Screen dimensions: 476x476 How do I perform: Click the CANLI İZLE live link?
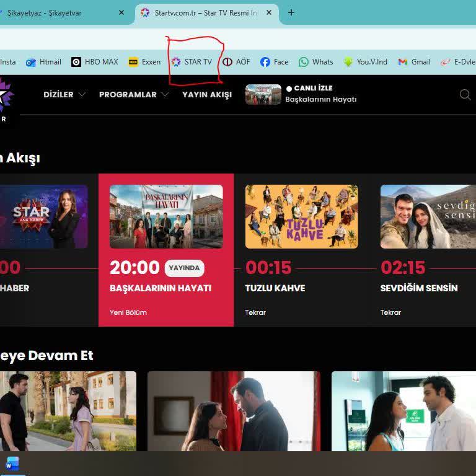(x=309, y=88)
